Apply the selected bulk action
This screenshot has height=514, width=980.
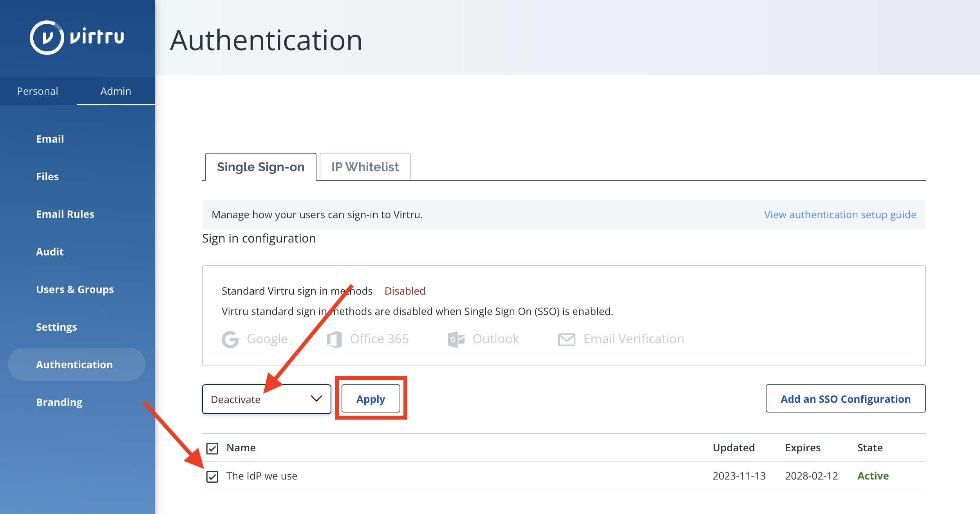(371, 399)
